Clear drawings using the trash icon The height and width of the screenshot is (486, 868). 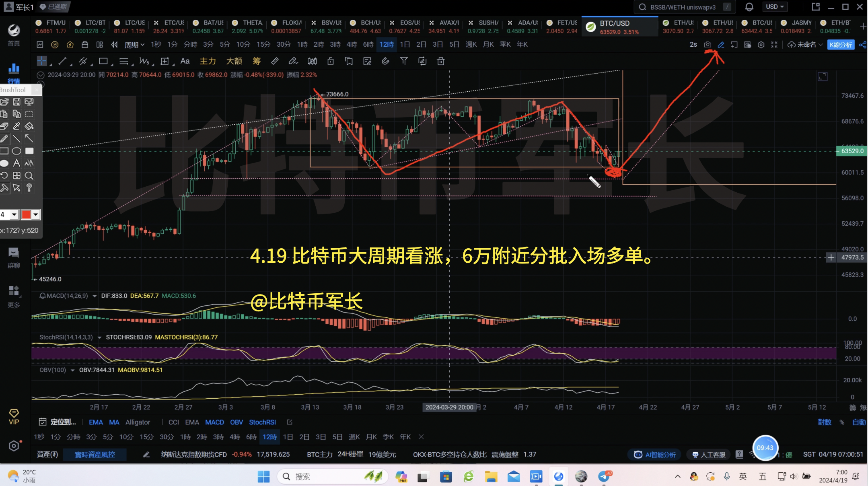pyautogui.click(x=441, y=61)
